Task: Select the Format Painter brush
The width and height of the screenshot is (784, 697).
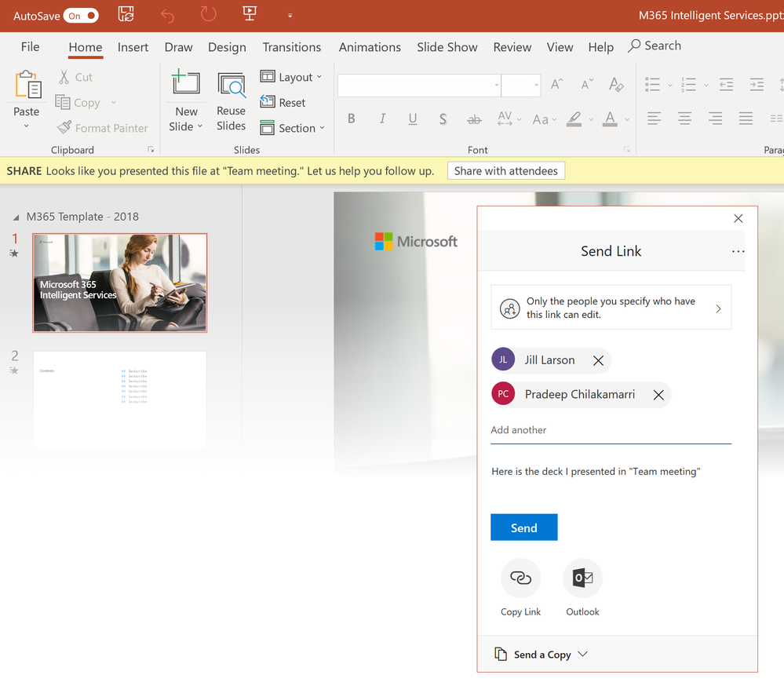Action: pyautogui.click(x=64, y=127)
